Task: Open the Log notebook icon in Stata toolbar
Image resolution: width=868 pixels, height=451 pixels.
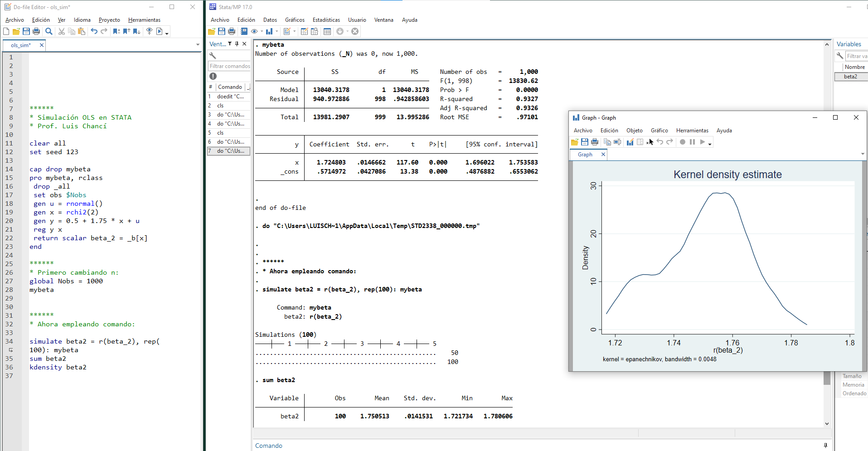Action: 244,31
